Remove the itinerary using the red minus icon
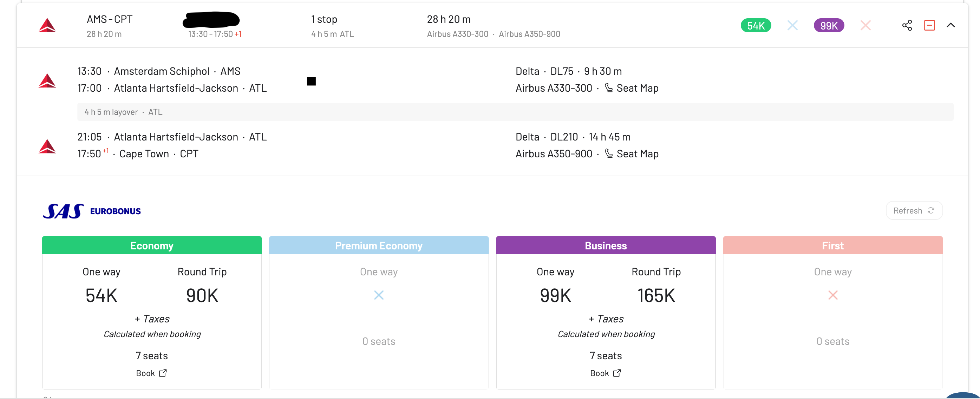980x399 pixels. pyautogui.click(x=929, y=25)
